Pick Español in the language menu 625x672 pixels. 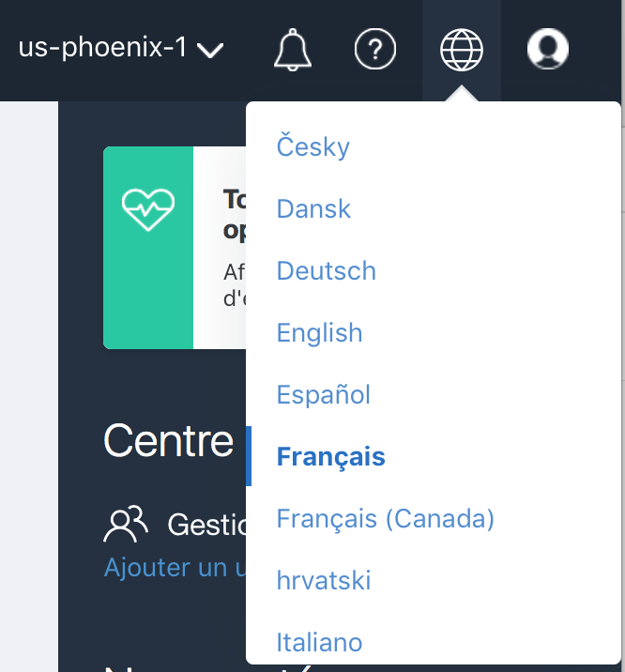pos(324,395)
